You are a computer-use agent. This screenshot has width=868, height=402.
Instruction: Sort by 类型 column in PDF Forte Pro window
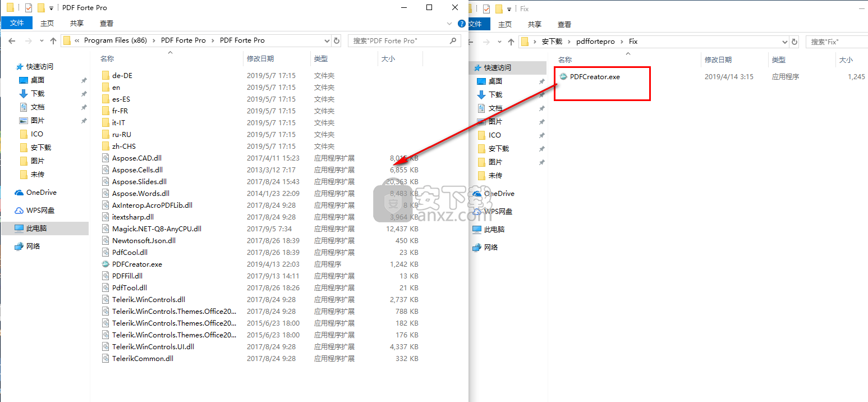[x=321, y=58]
